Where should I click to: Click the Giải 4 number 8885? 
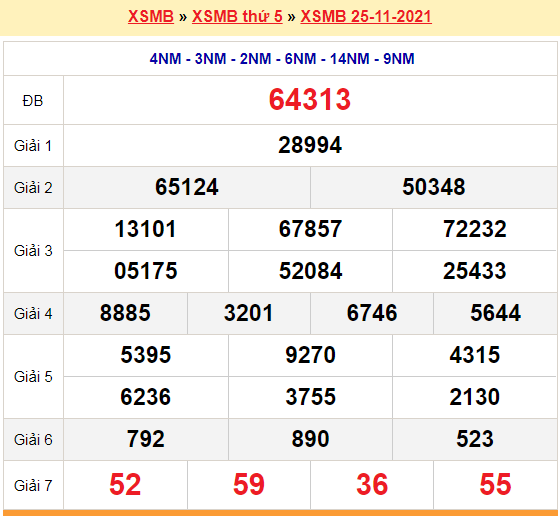click(x=125, y=313)
